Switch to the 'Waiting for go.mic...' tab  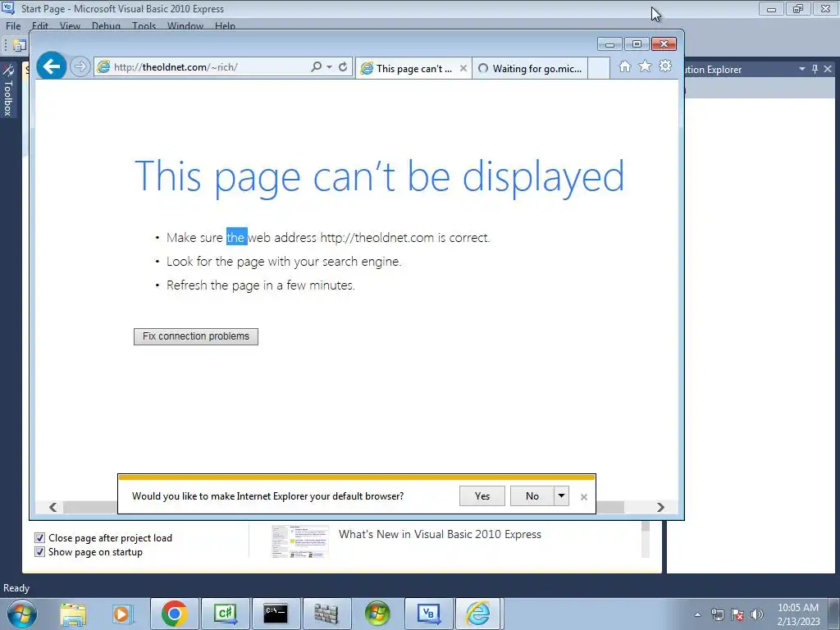point(530,69)
